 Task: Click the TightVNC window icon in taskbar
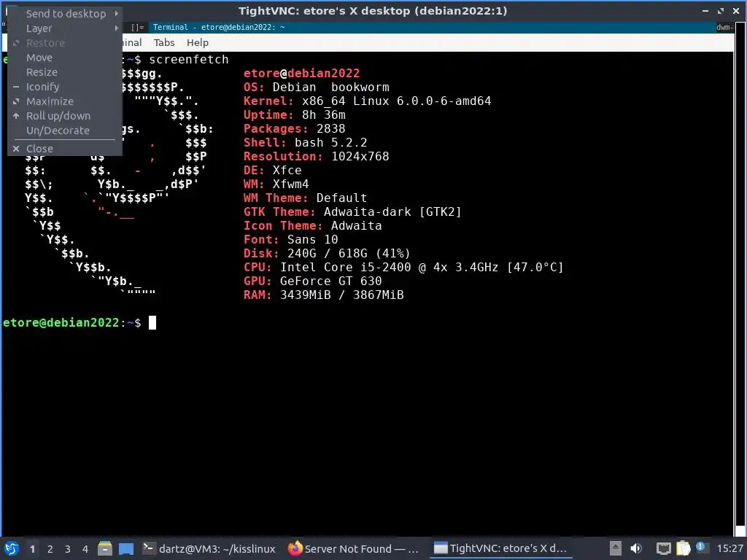(440, 548)
